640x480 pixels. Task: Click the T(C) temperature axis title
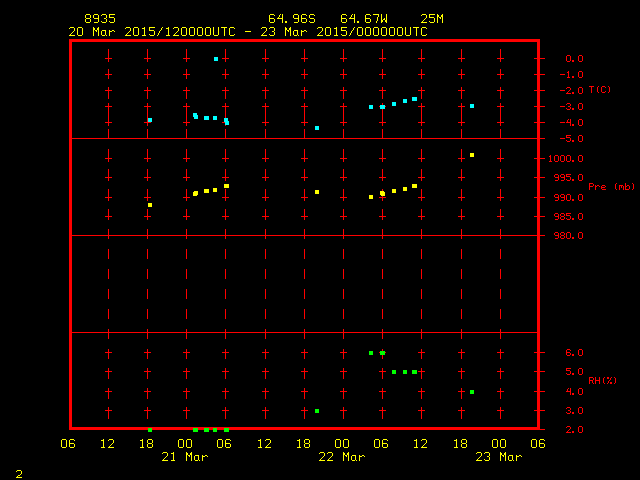(x=600, y=89)
